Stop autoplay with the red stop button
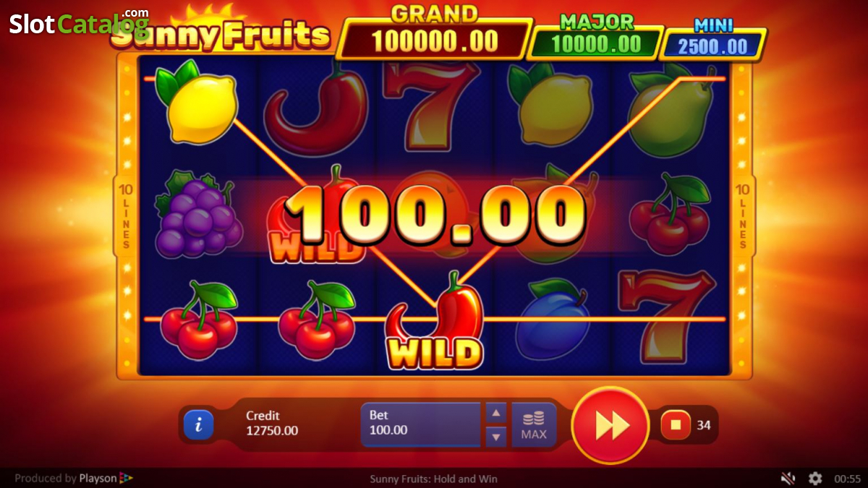The width and height of the screenshot is (868, 488). pyautogui.click(x=676, y=425)
